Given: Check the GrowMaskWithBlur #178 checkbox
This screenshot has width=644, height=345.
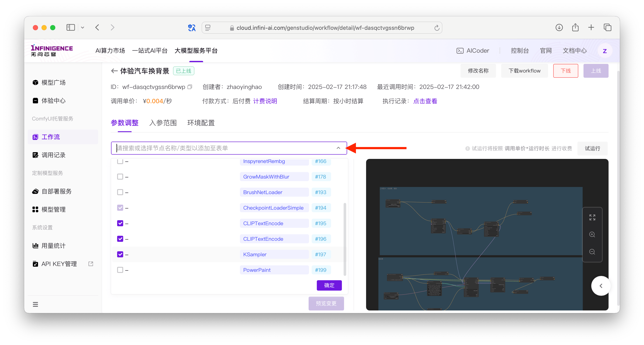Looking at the screenshot, I should click(x=120, y=177).
